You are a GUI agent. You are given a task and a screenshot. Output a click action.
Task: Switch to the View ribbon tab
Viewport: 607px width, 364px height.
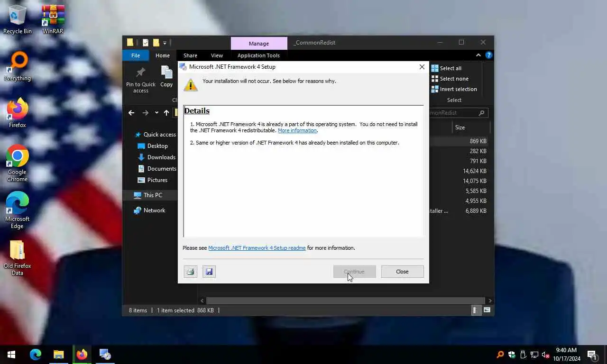point(217,55)
